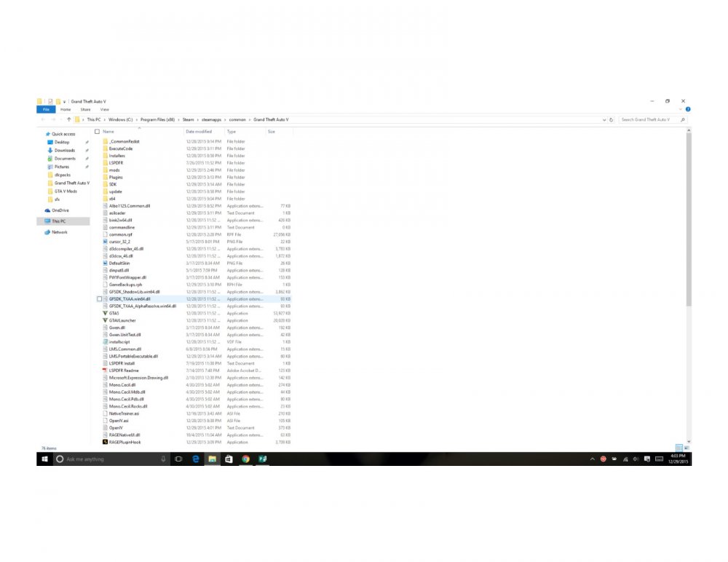This screenshot has width=728, height=562.
Task: Refresh the Grand Theft Auto V folder
Action: point(611,120)
